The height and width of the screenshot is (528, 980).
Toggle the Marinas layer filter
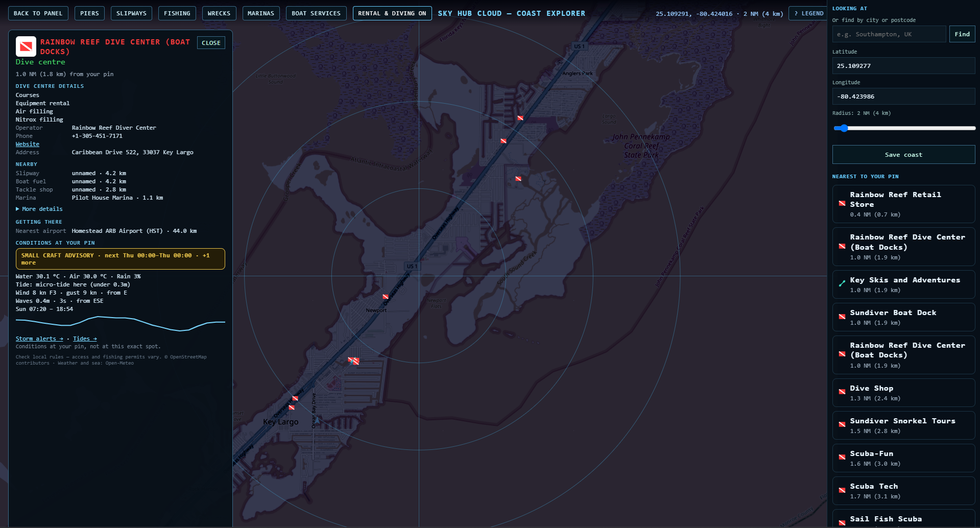[261, 13]
